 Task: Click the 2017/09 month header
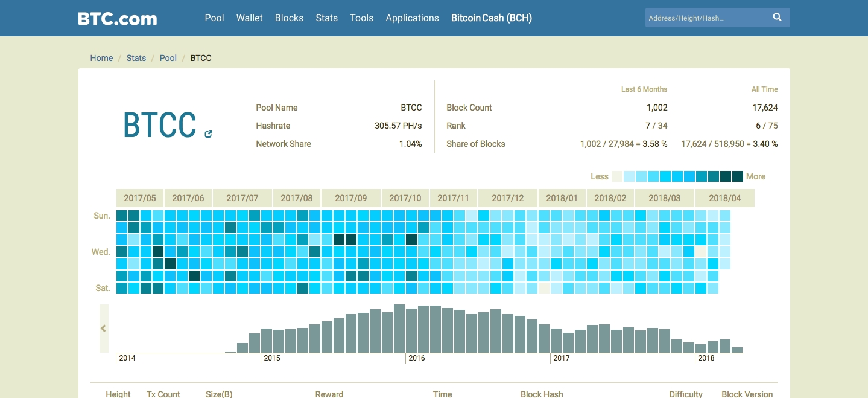(351, 198)
